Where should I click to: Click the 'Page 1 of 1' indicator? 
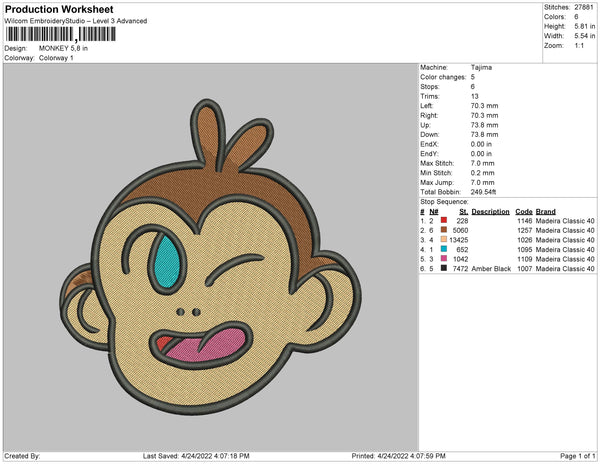(578, 456)
